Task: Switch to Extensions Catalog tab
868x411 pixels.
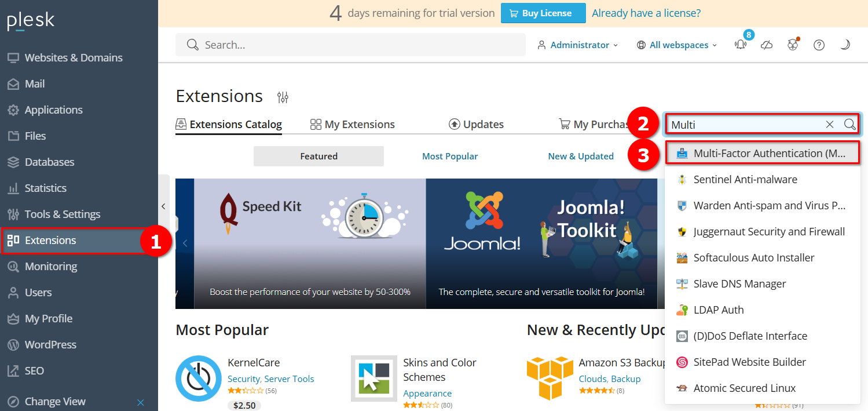Action: click(229, 124)
